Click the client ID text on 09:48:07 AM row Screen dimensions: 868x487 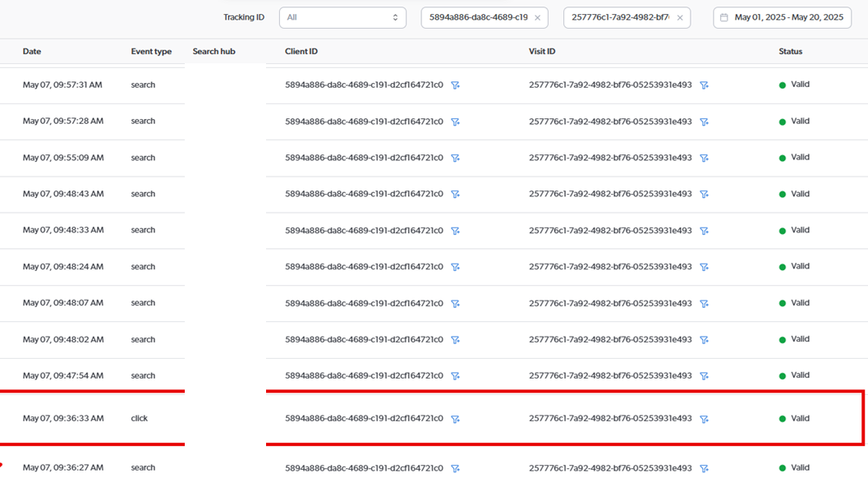(365, 303)
